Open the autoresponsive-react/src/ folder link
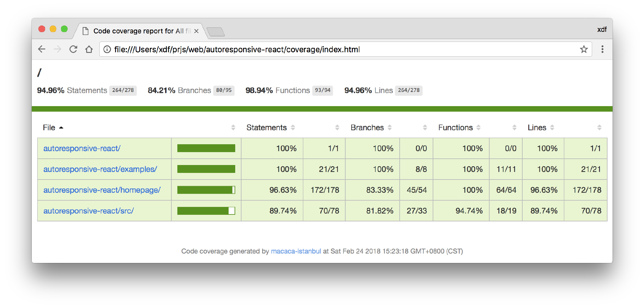Viewport: 644px width, 308px height. pos(89,211)
